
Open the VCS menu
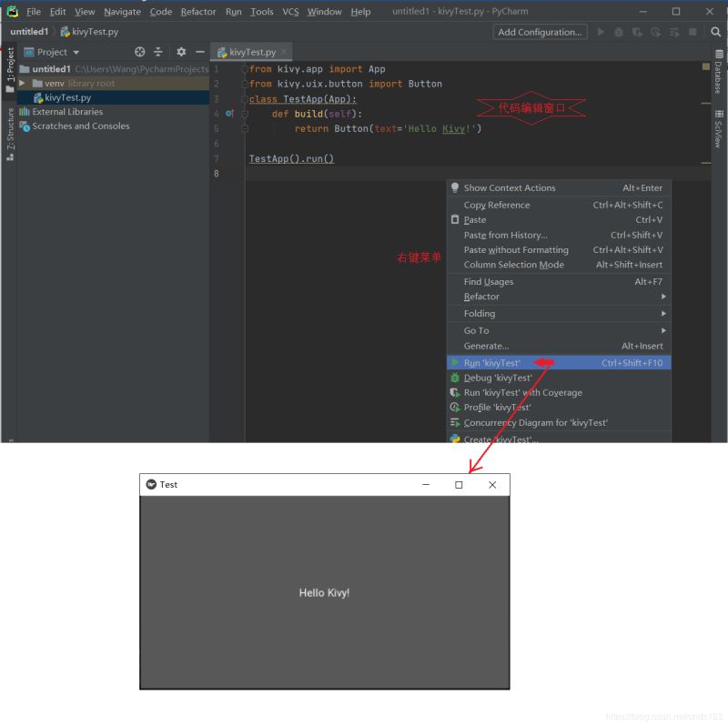(x=290, y=12)
